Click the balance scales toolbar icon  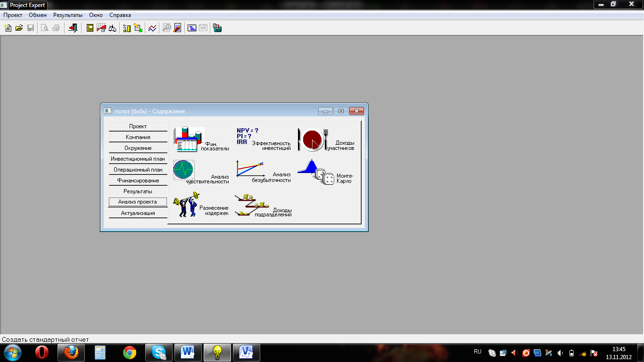pyautogui.click(x=112, y=28)
